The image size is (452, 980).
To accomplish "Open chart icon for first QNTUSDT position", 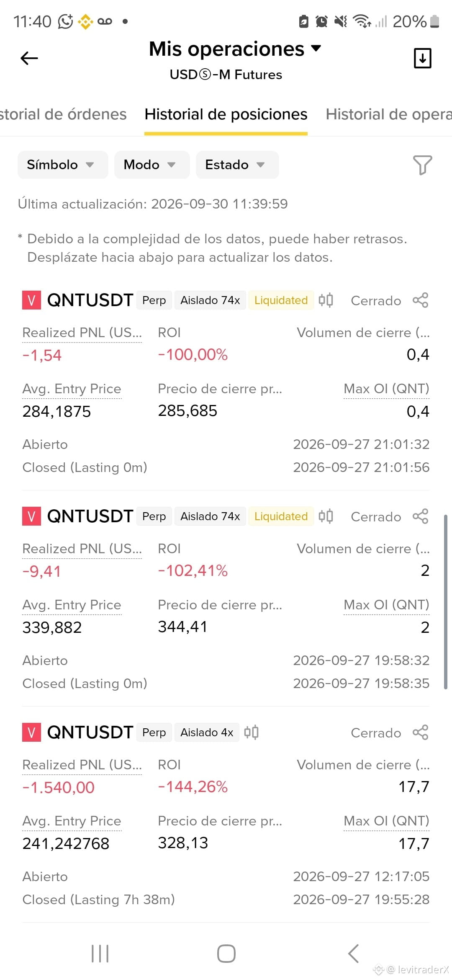I will tap(326, 300).
